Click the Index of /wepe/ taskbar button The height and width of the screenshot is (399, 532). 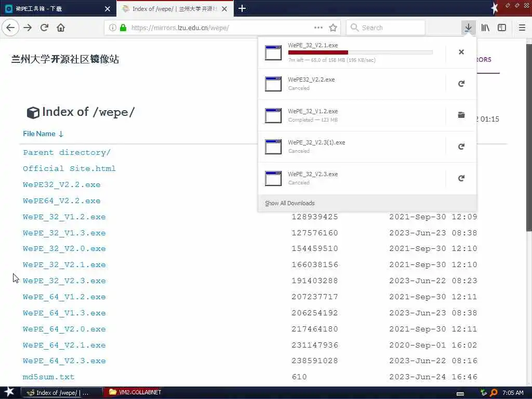[x=62, y=393]
